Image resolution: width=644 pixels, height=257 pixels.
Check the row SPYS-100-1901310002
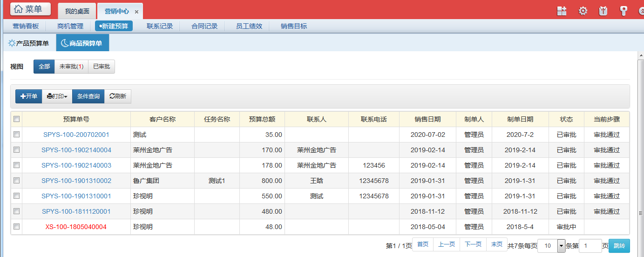16,181
